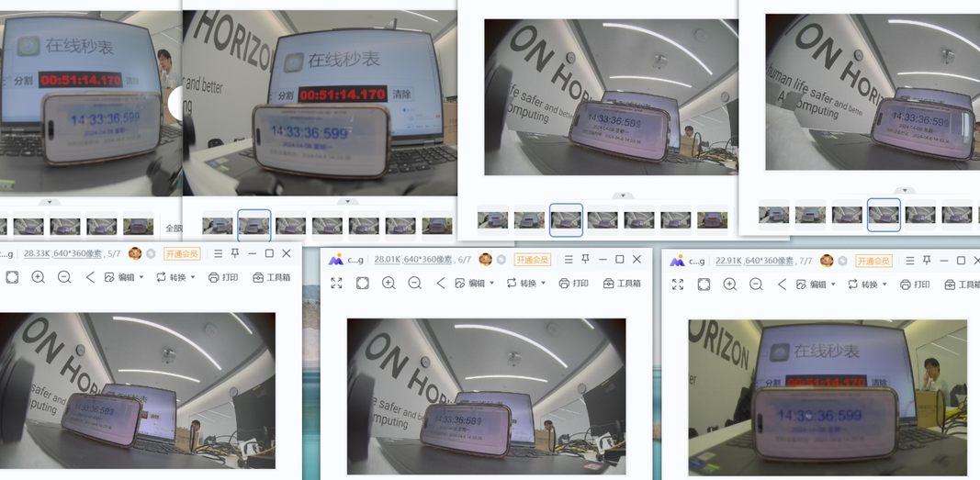The image size is (980, 480).
Task: Toggle pin on the 7/7 image window
Action: coord(926,261)
